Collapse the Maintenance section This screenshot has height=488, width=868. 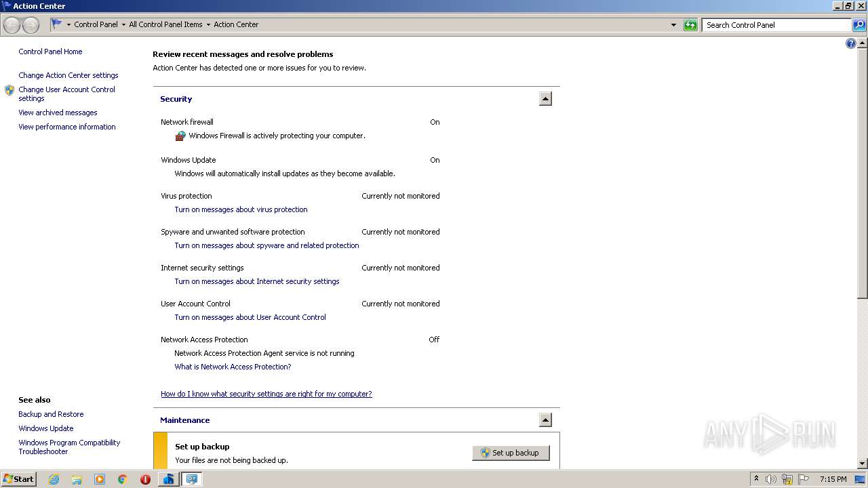tap(545, 420)
